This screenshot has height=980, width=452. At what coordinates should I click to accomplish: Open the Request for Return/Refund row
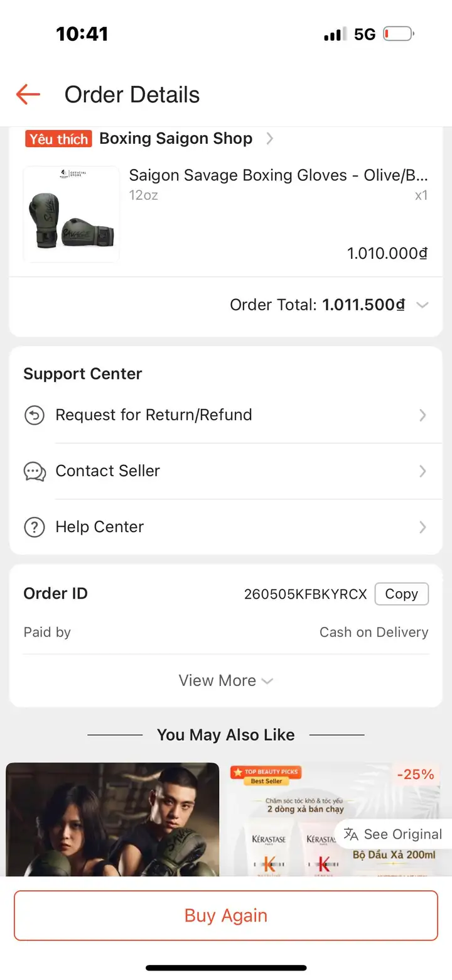click(x=226, y=415)
